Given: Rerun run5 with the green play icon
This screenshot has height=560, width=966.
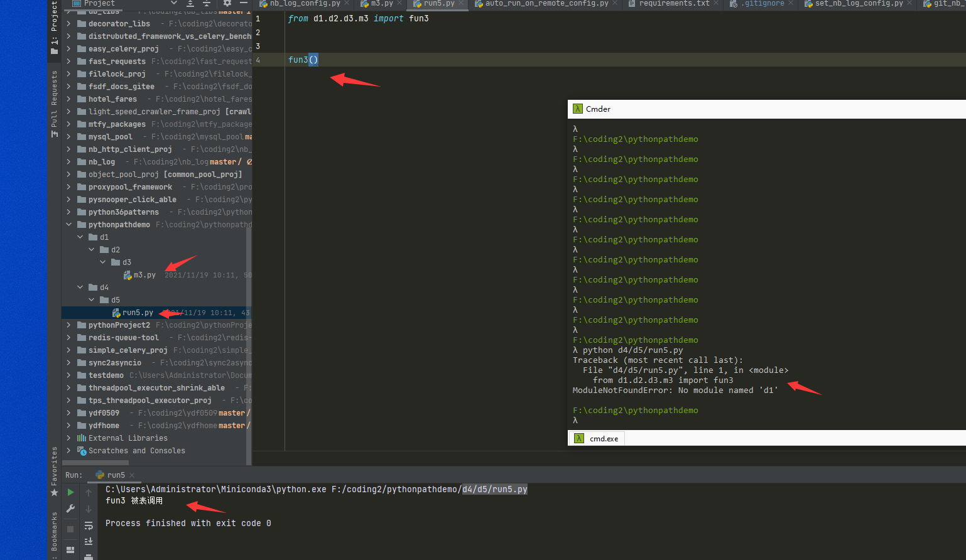Looking at the screenshot, I should click(70, 492).
